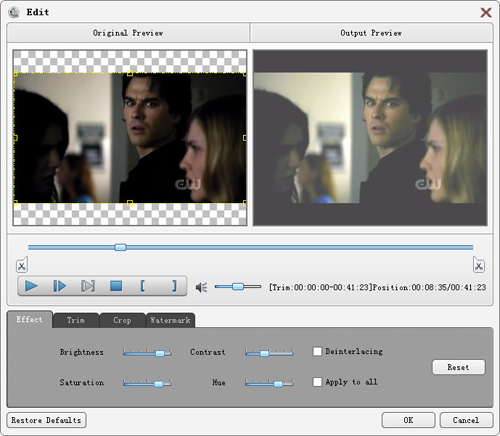Image resolution: width=500 pixels, height=436 pixels.
Task: Set trim end with right bracket
Action: click(174, 286)
